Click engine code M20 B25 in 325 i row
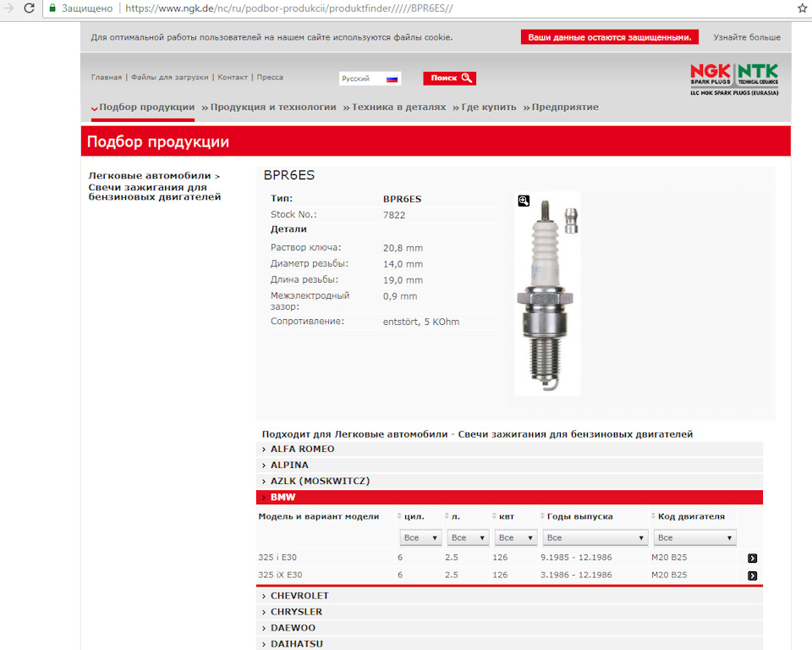Screen dimensions: 812x650 pos(669,558)
